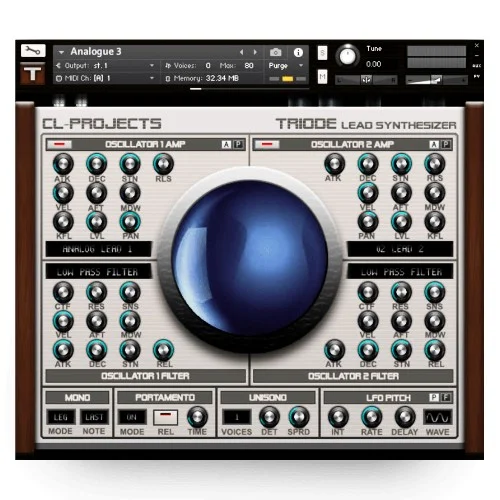Turn the Tune knob
The image size is (500, 500).
(x=347, y=56)
